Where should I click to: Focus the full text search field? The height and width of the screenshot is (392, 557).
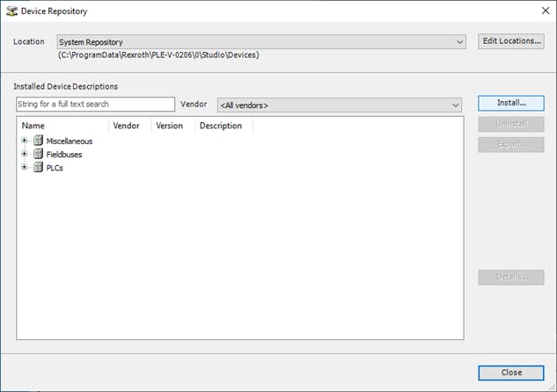coord(95,105)
